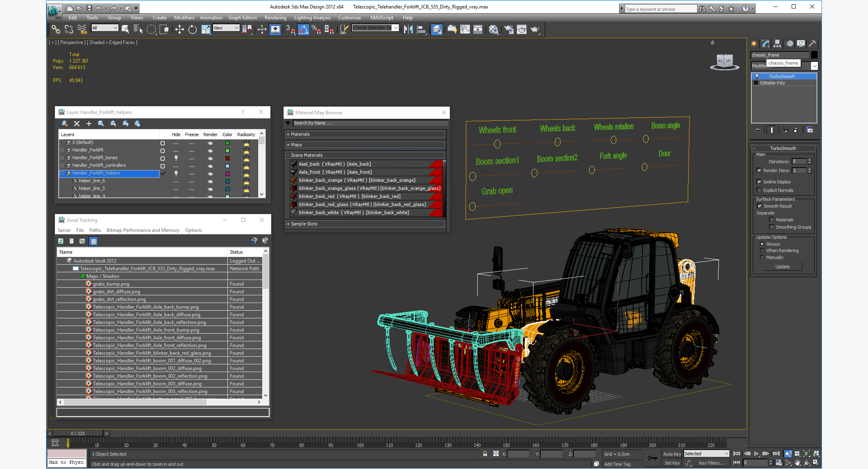
Task: Toggle the TurboSmooth modifier lightbulb
Action: tap(757, 76)
